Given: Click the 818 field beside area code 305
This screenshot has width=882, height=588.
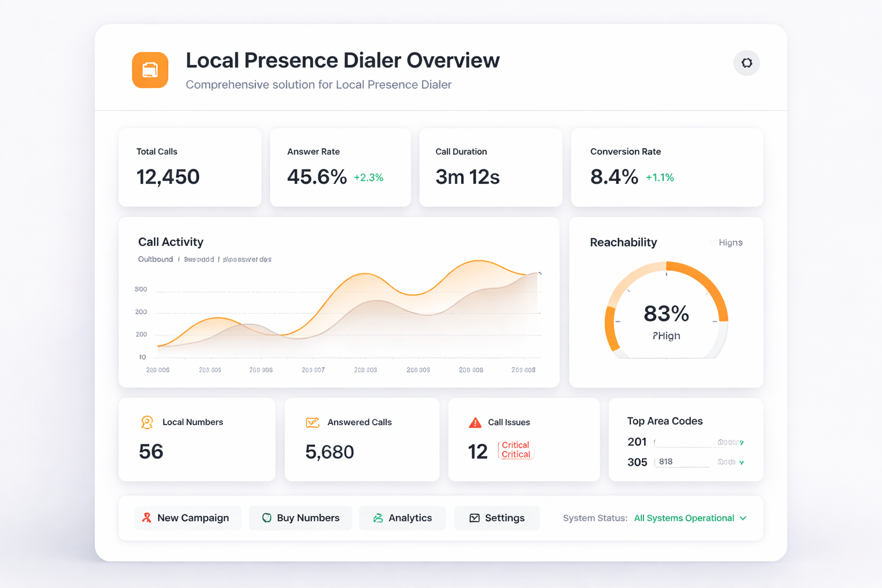Looking at the screenshot, I should pyautogui.click(x=682, y=462).
